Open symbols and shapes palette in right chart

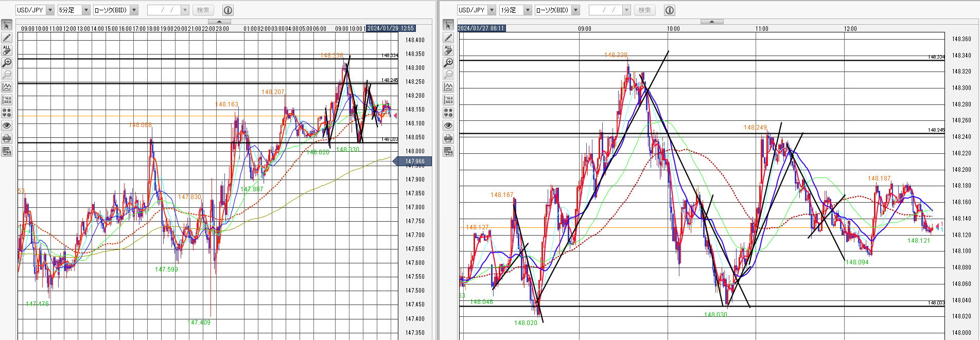(448, 112)
